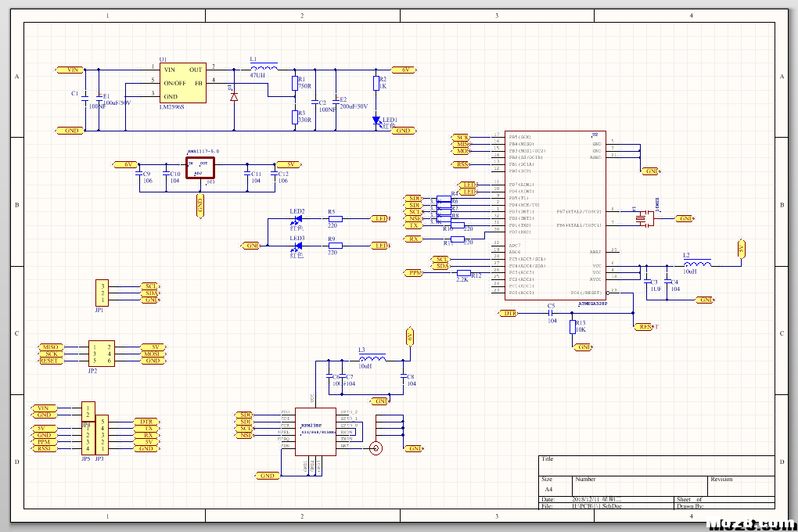The image size is (798, 532).
Task: Select the JP3 five-pin header
Action: coord(102,435)
